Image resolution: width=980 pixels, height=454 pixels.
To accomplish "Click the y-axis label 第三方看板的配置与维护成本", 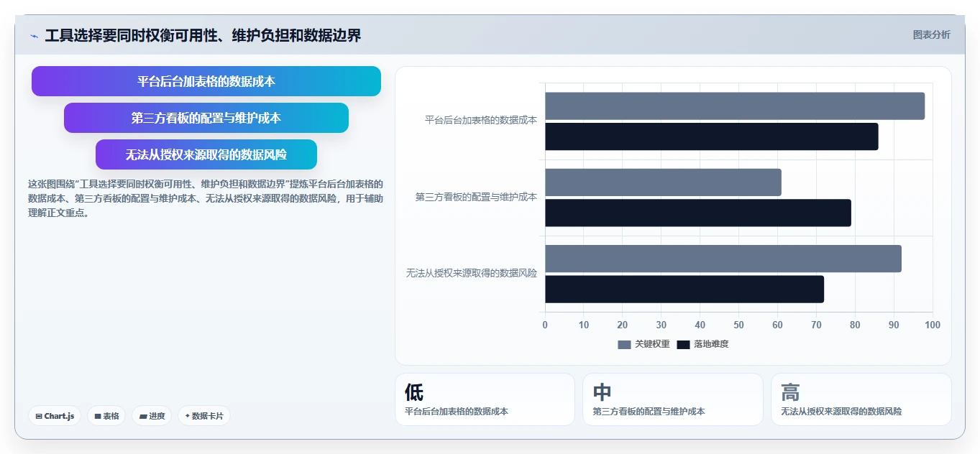I will (x=476, y=197).
